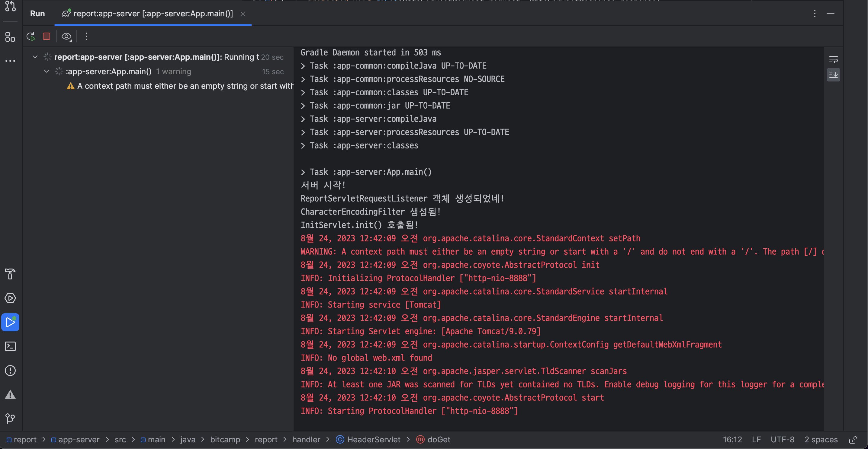The height and width of the screenshot is (449, 868).
Task: Toggle the show-passed eye filter
Action: 66,36
